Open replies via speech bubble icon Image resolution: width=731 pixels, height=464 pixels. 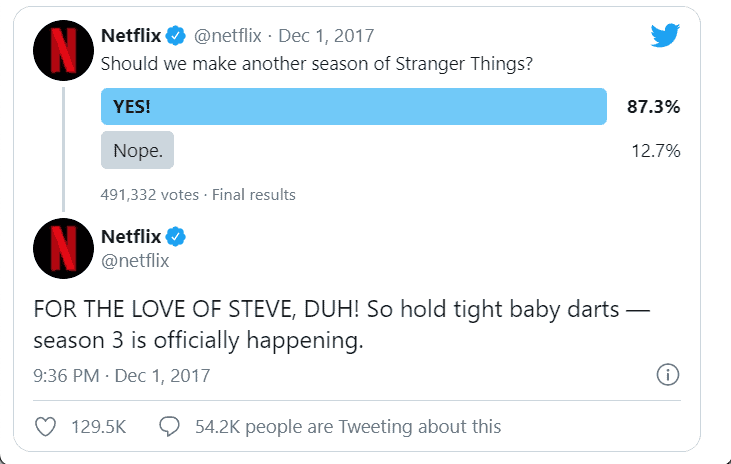[x=169, y=427]
